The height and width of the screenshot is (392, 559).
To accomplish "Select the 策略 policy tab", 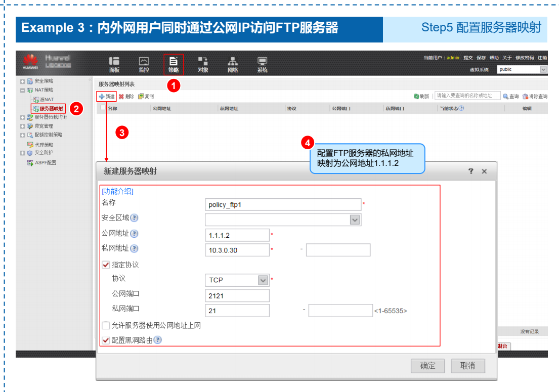I will [x=174, y=64].
